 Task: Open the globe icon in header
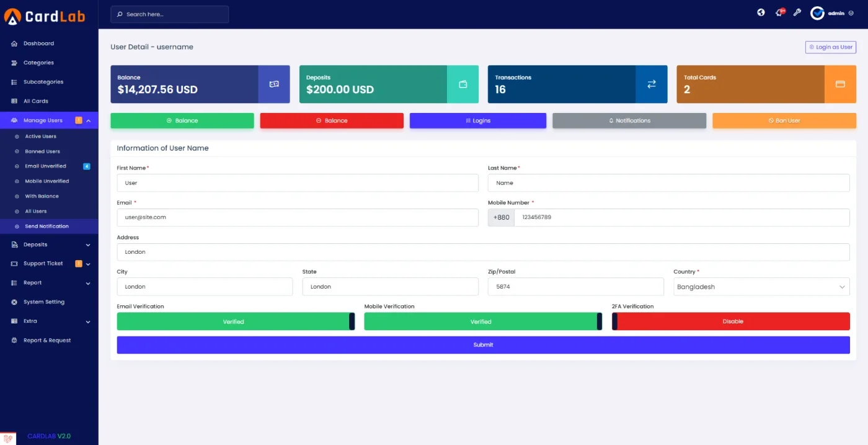click(761, 12)
